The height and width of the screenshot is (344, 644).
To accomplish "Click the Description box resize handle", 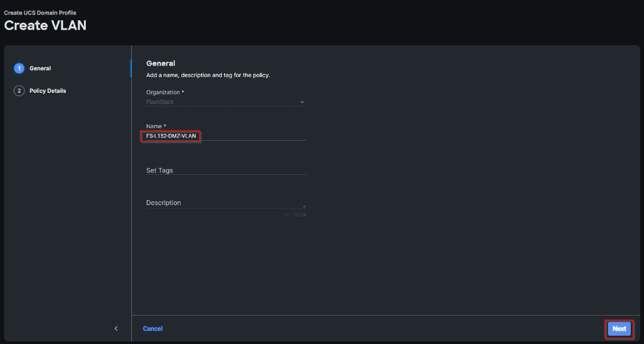I will [x=304, y=206].
